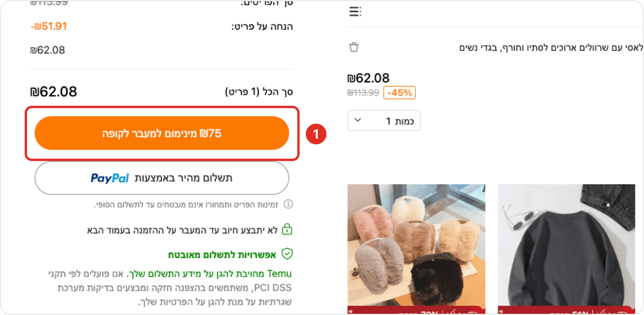The image size is (644, 315).
Task: Click the green shield checkmark icon
Action: (x=287, y=254)
